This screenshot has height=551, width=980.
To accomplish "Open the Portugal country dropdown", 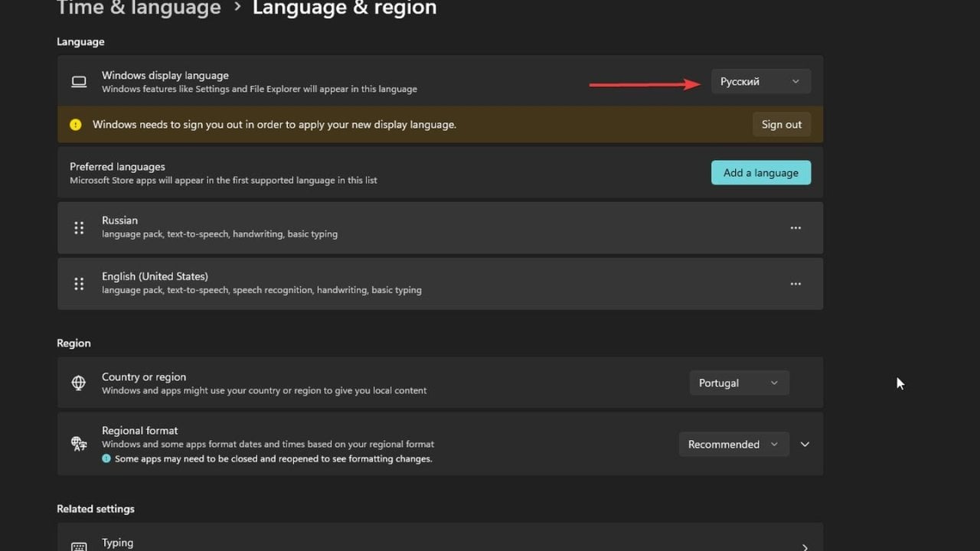I will click(x=739, y=383).
